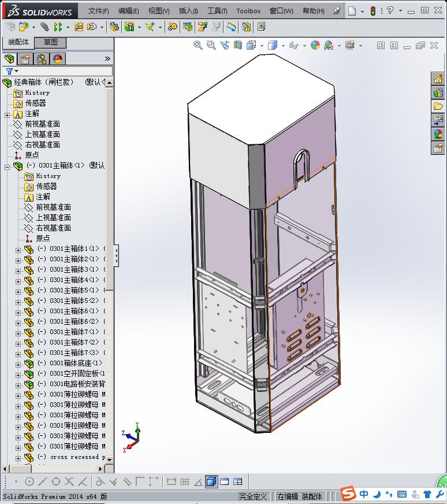The height and width of the screenshot is (504, 447).
Task: Click the Insert Components toolbar icon
Action: [24, 27]
